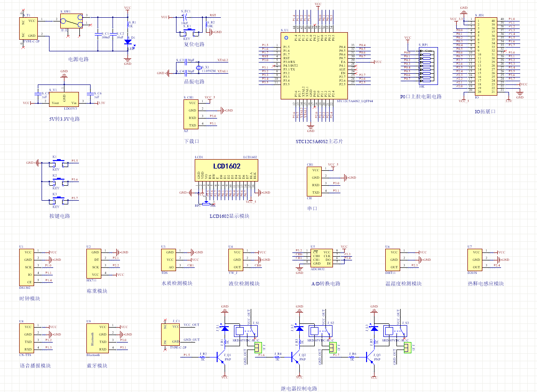Viewport: 537px width, 392px height.
Task: Click the S_RP1 pull-up resistor pack
Action: (428, 66)
